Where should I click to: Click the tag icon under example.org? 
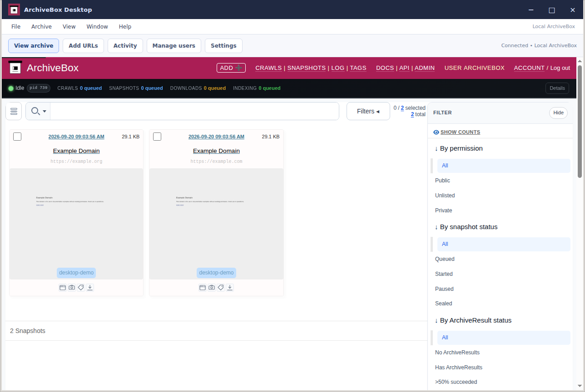point(81,288)
